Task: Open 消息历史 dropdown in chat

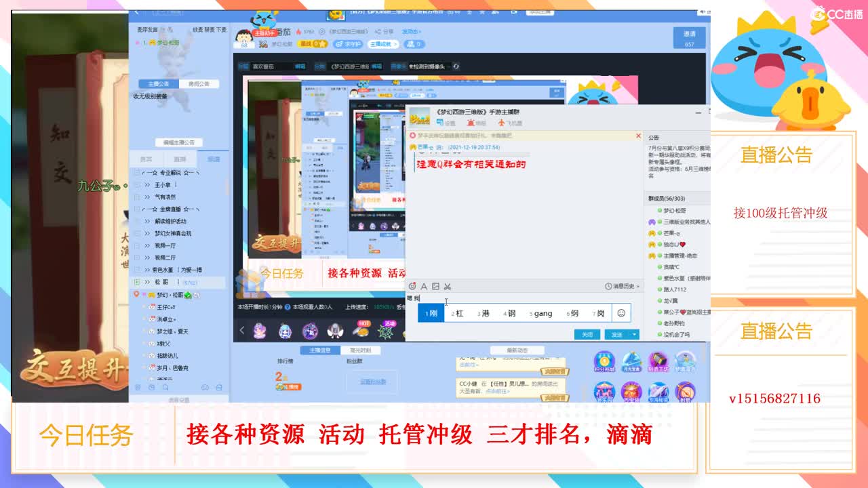Action: [622, 287]
